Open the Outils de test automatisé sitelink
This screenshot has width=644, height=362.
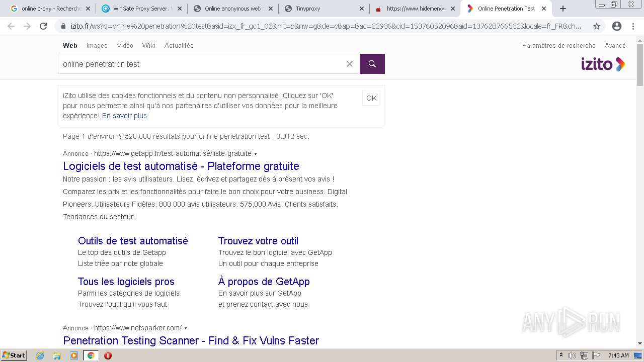tap(133, 241)
